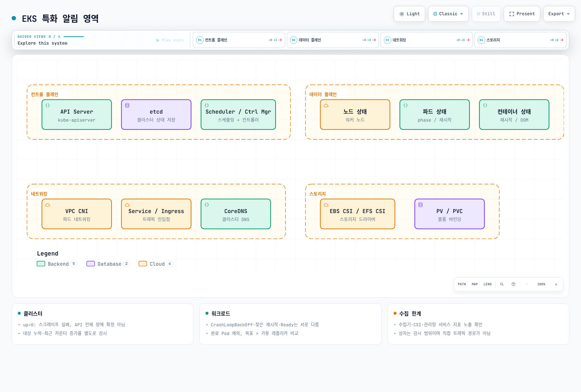Screen dimensions: 581x392
Task: Click Play story control
Action: pyautogui.click(x=170, y=40)
